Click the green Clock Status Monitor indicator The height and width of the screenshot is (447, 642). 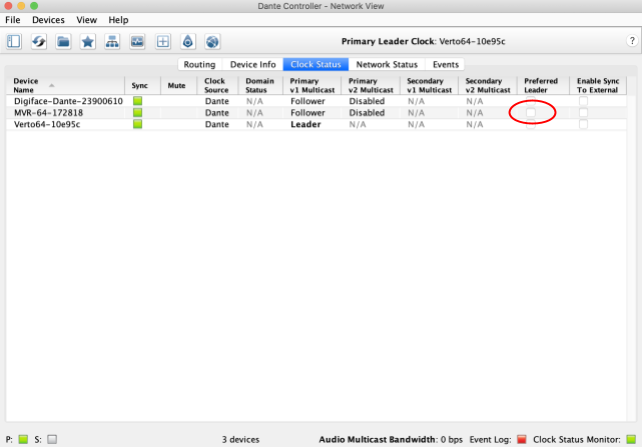[630, 439]
